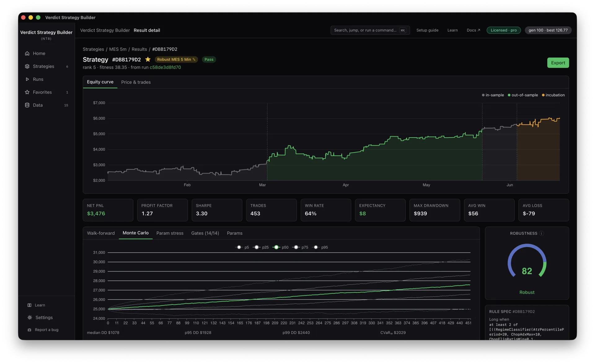
Task: Open the Learn book icon in sidebar
Action: 29,305
